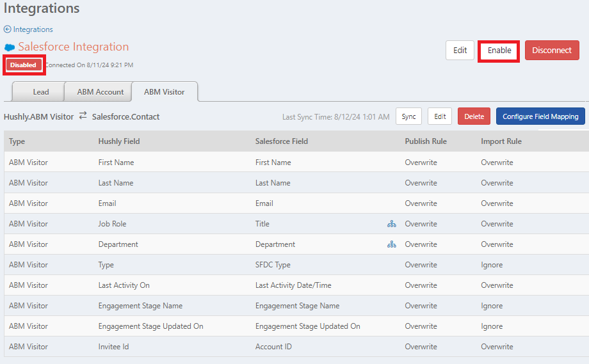589x364 pixels.
Task: Open Configure Field Mapping
Action: (540, 116)
